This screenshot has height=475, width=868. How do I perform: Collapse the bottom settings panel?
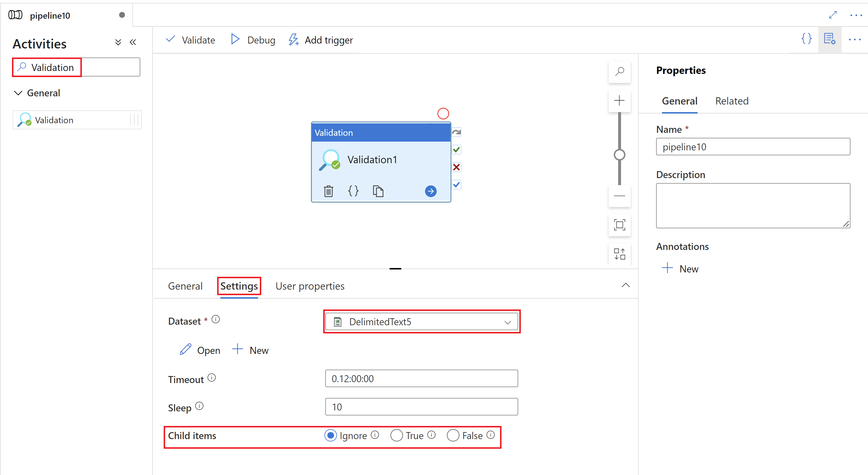(626, 286)
